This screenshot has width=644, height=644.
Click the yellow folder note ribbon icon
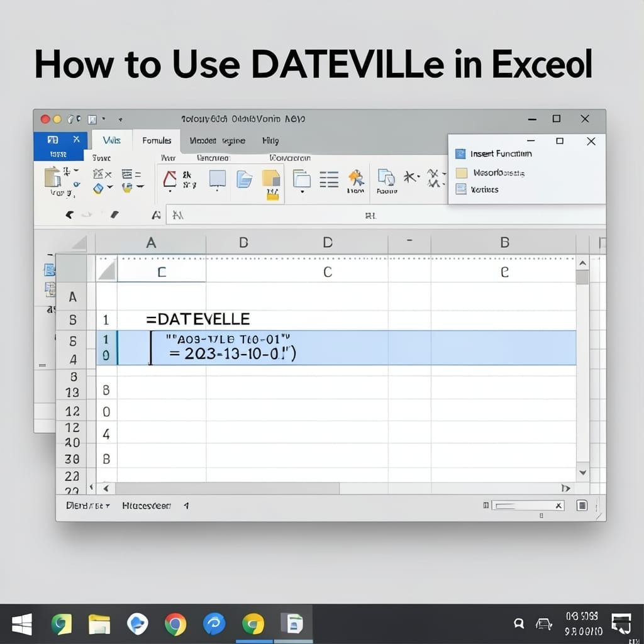coord(271,179)
